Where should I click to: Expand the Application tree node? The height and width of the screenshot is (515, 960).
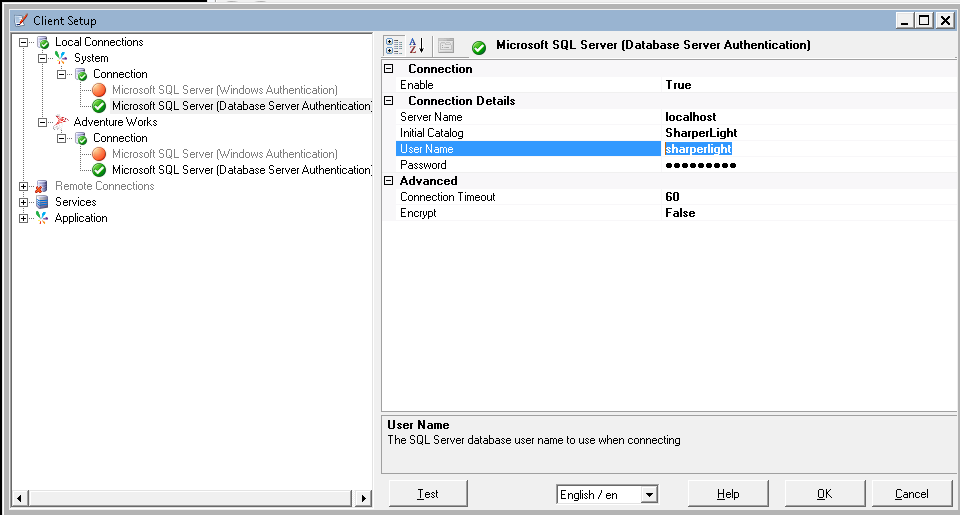[x=23, y=218]
